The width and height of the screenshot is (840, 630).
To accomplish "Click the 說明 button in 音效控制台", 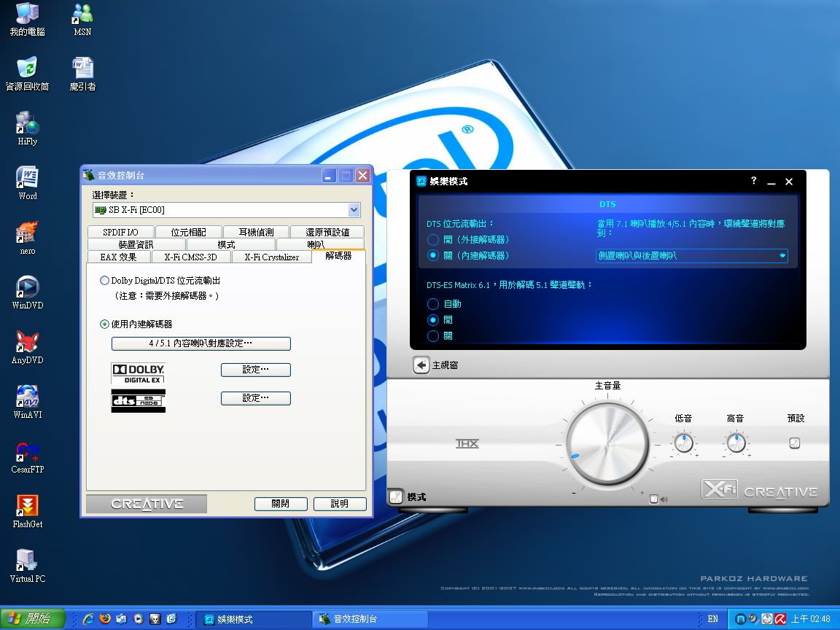I will point(340,504).
